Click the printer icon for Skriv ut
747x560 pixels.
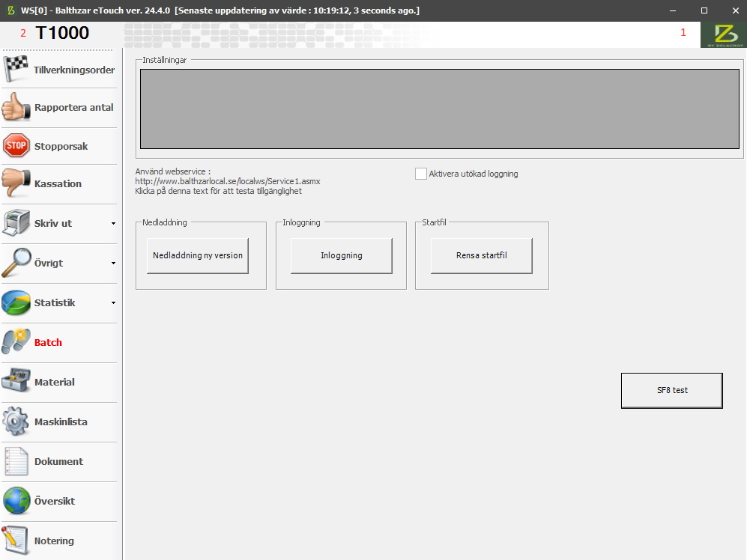[16, 223]
